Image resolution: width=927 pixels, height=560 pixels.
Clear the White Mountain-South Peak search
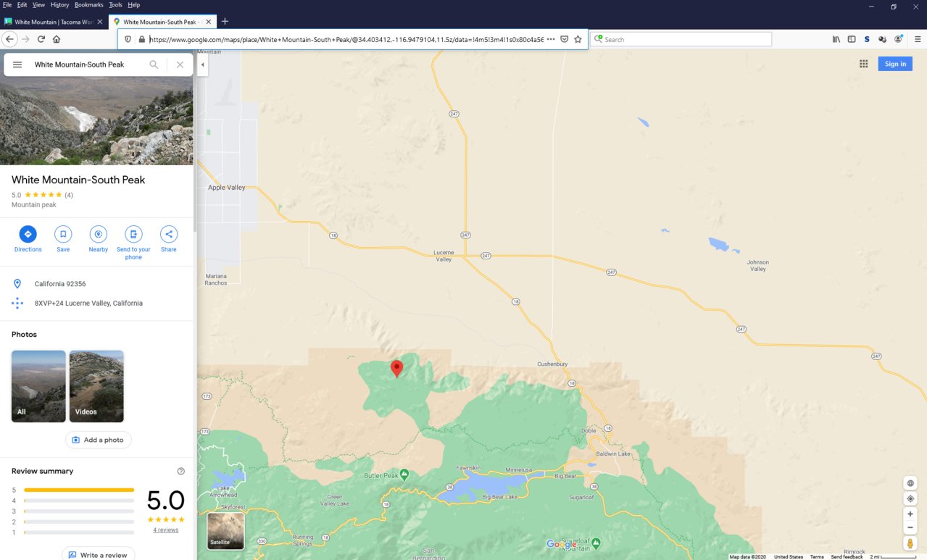180,64
